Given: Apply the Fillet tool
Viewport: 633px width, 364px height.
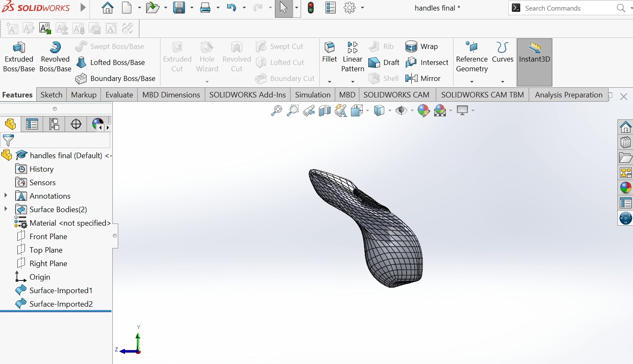Looking at the screenshot, I should click(329, 53).
